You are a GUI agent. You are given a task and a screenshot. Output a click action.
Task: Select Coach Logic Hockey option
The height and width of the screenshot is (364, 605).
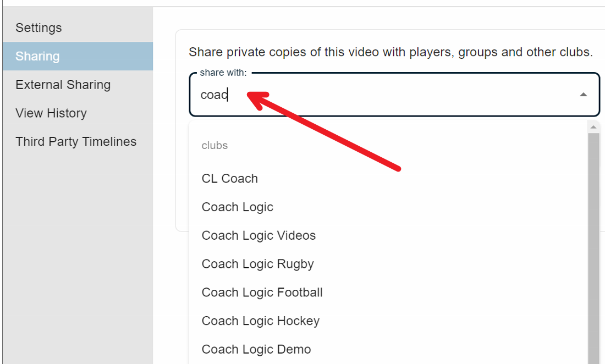(x=260, y=321)
